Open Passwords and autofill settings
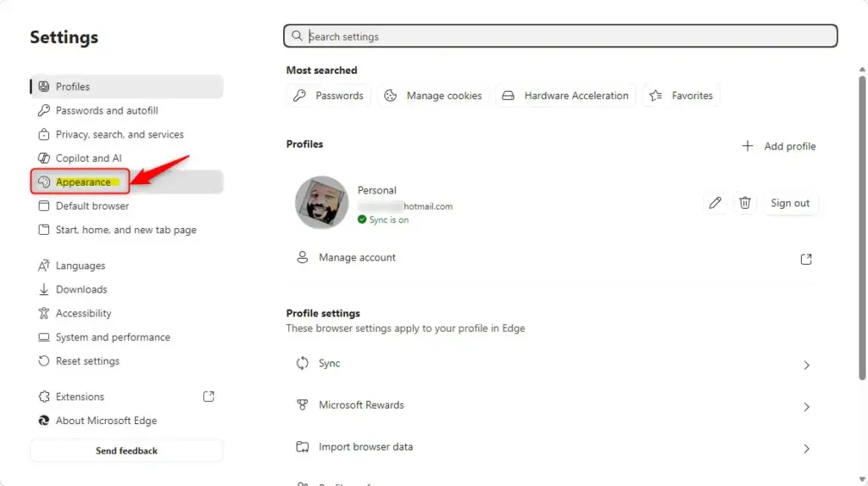The height and width of the screenshot is (486, 868). coord(127,110)
